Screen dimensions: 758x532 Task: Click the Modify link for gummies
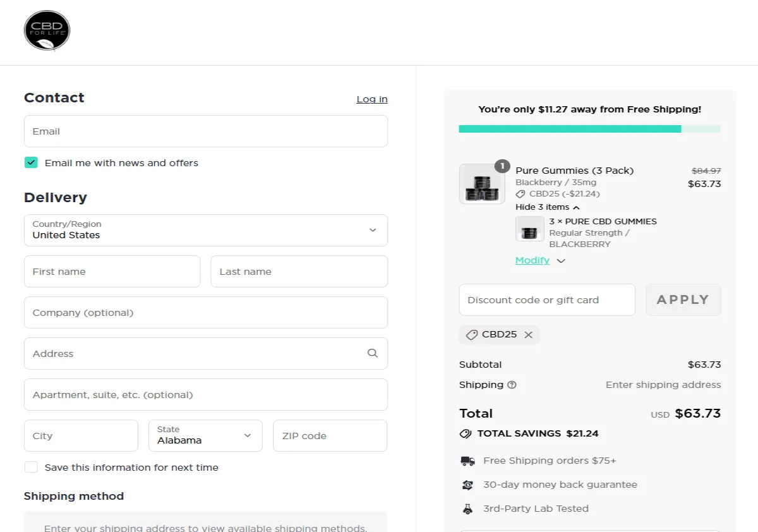[532, 260]
